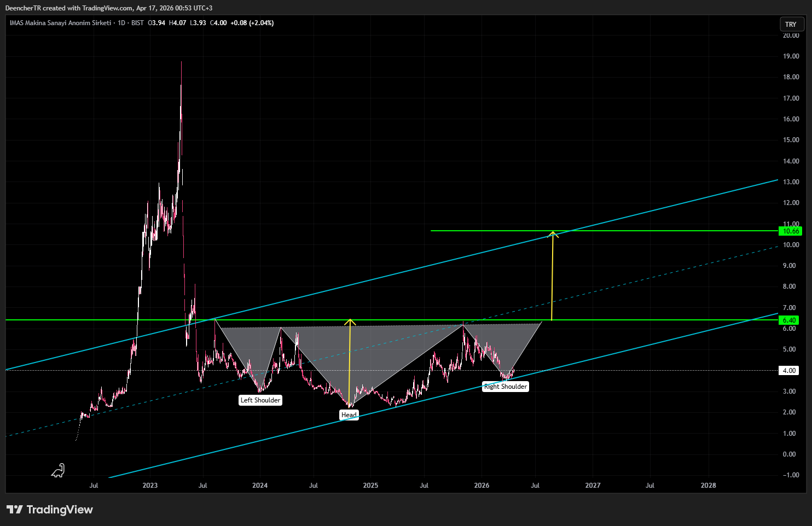
Task: Select the Head text label
Action: pos(349,415)
